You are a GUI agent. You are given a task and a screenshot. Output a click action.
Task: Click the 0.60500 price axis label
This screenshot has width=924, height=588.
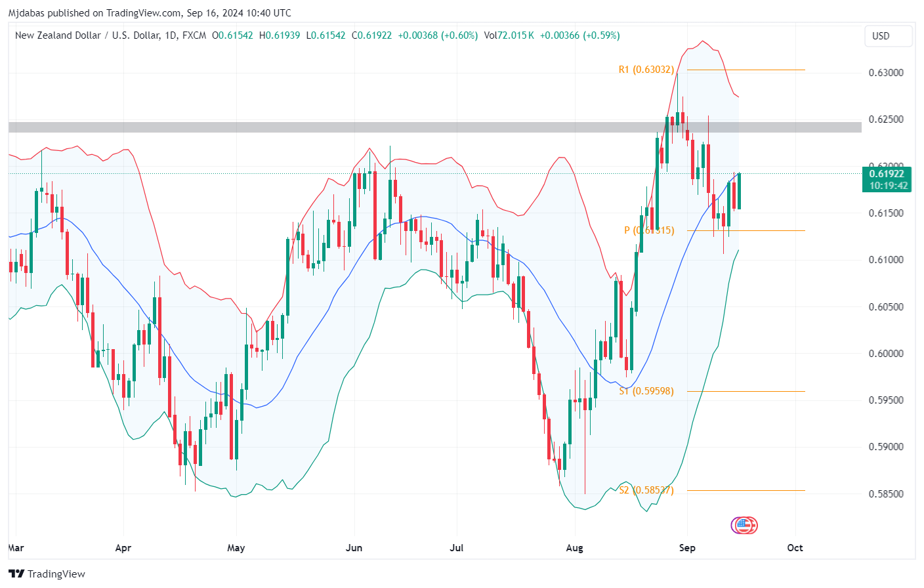(x=886, y=307)
